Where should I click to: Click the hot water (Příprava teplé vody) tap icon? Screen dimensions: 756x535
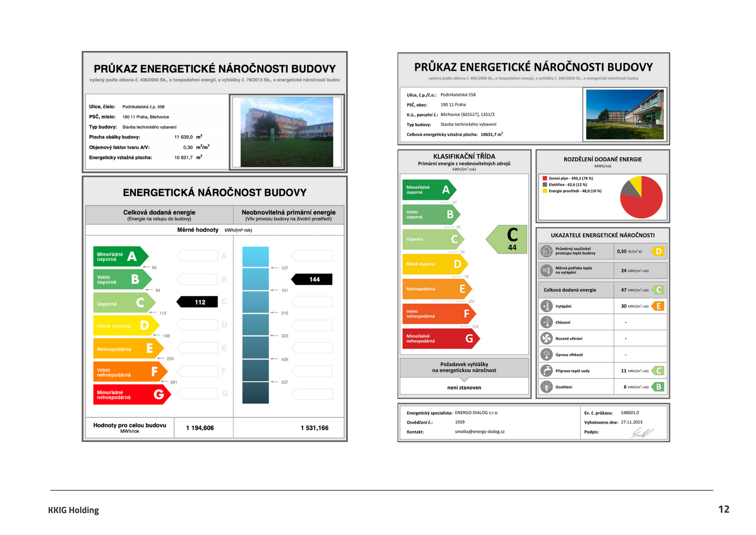(546, 370)
